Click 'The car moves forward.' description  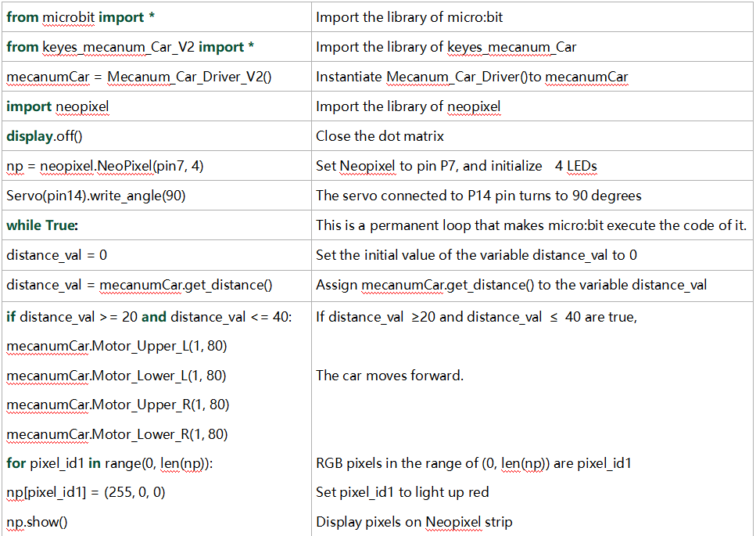tap(389, 376)
